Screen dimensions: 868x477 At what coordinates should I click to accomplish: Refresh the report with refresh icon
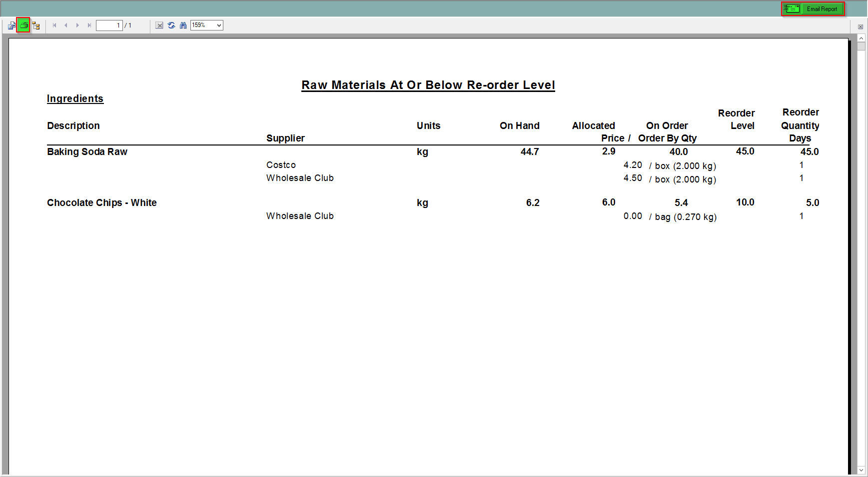pyautogui.click(x=171, y=25)
